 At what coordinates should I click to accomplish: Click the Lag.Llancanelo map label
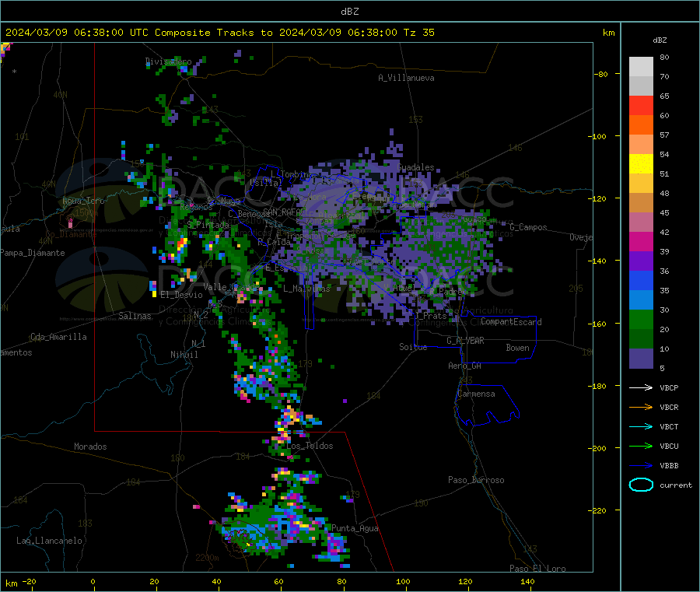pyautogui.click(x=49, y=541)
